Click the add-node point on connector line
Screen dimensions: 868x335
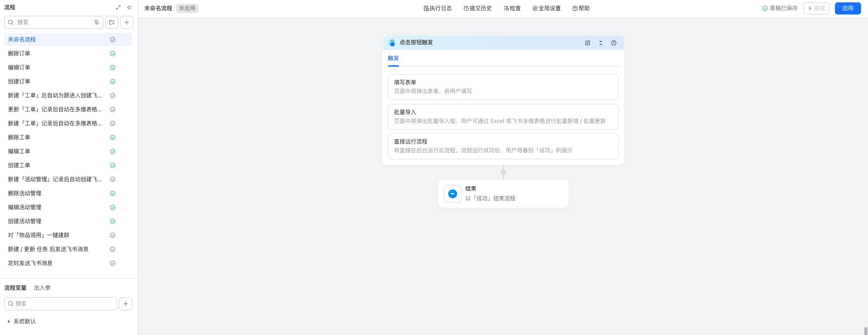coord(503,172)
